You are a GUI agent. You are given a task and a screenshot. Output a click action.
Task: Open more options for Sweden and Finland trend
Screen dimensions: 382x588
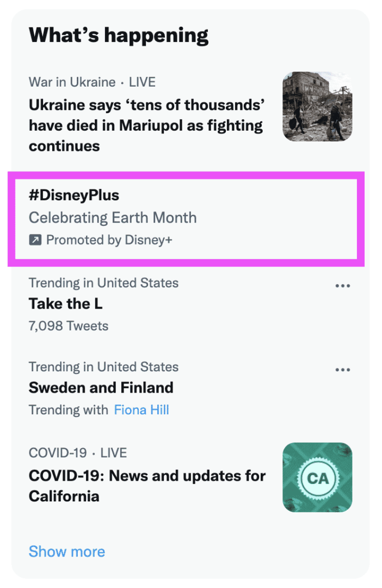click(x=343, y=370)
